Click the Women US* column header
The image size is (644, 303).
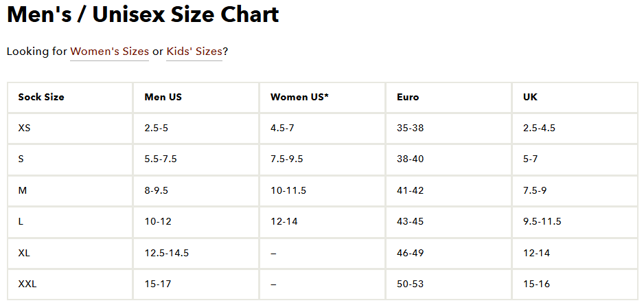(299, 97)
